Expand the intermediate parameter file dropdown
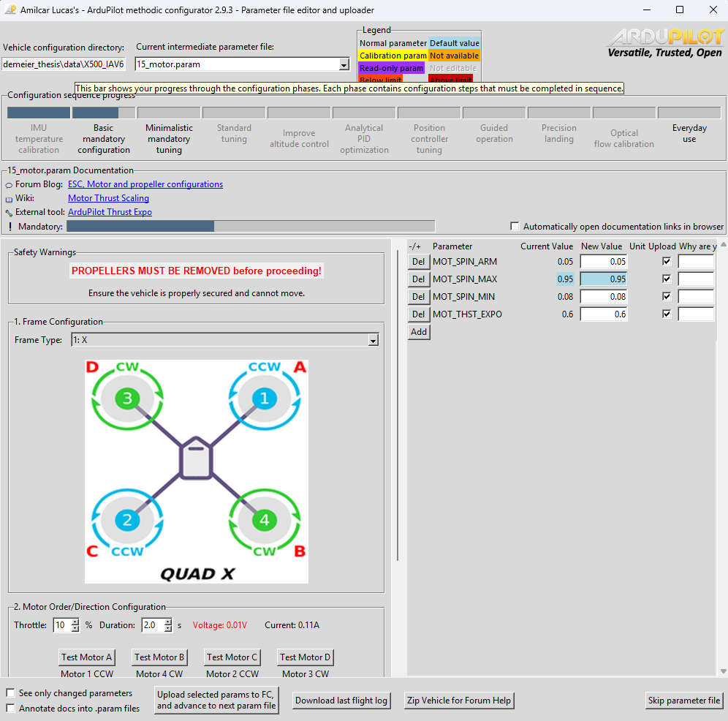 344,64
